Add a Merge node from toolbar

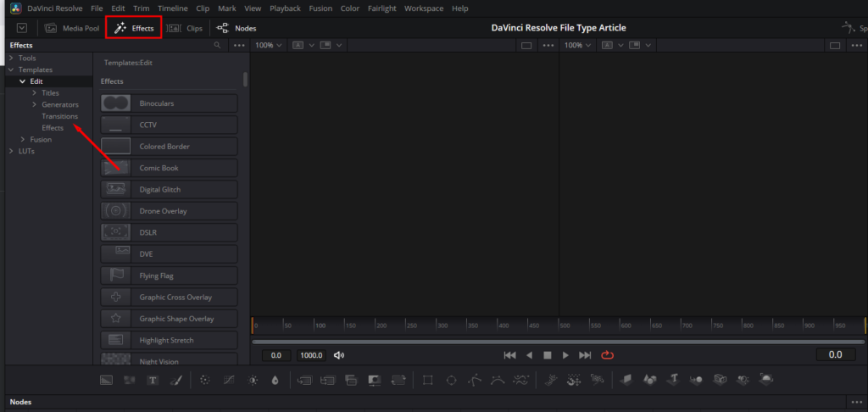coord(304,380)
